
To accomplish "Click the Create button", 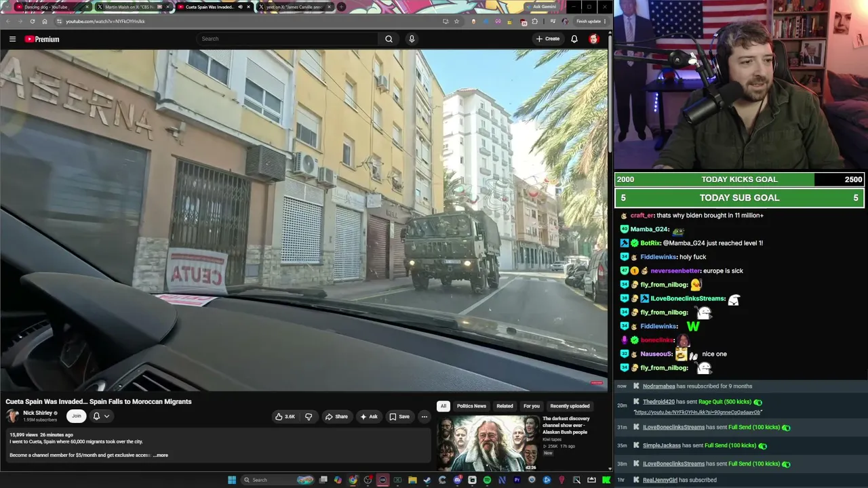I will coord(548,39).
